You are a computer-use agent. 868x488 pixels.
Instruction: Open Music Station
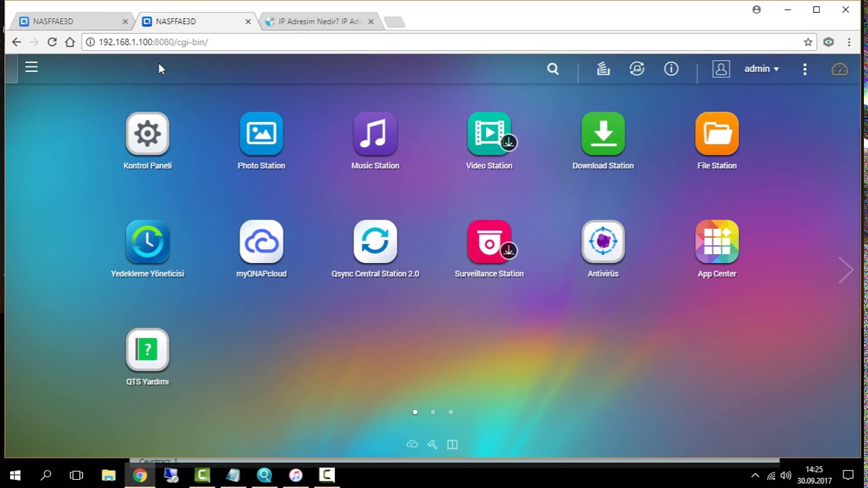pos(375,134)
